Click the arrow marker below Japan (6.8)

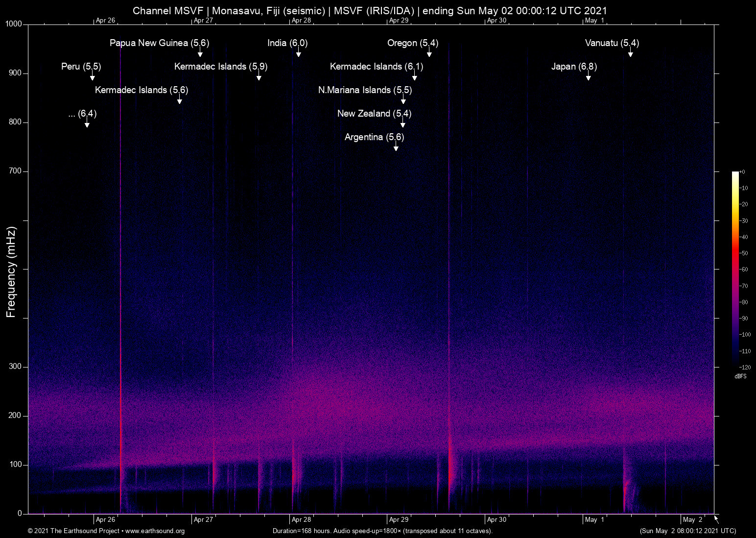tap(588, 77)
